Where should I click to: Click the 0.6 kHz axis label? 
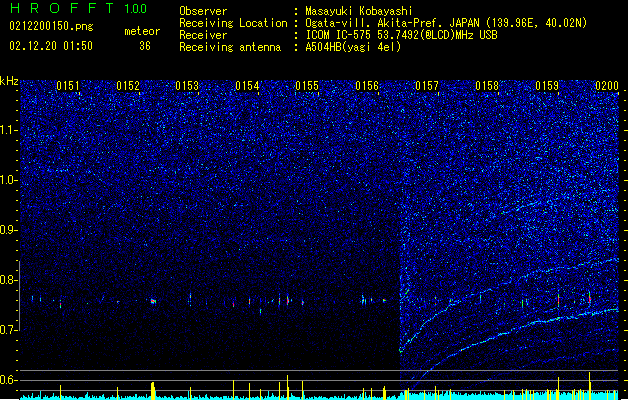coord(9,380)
